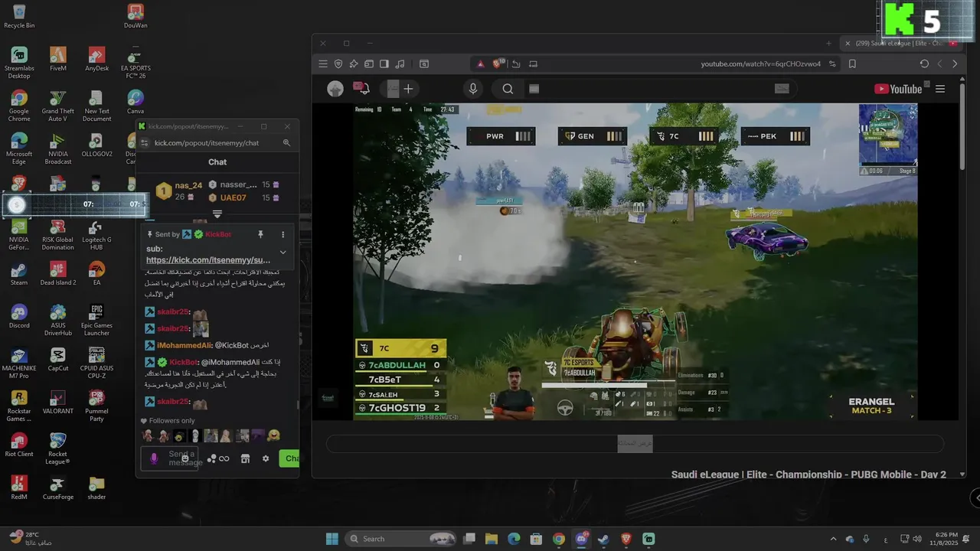Screen dimensions: 980x551
Task: Open the Kick chat shop icon
Action: click(245, 458)
